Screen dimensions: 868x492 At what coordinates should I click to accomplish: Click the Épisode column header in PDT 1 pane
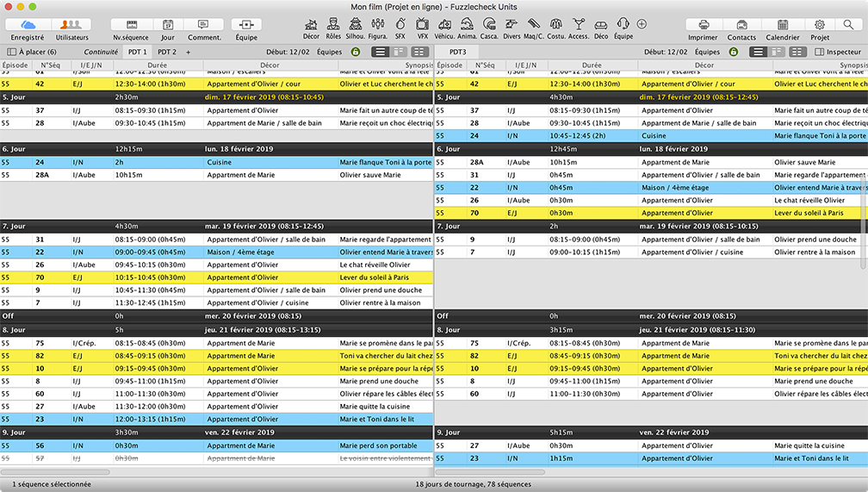(x=15, y=65)
